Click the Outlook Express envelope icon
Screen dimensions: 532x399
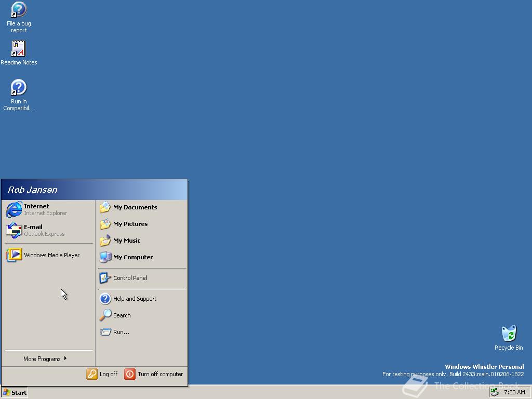14,230
